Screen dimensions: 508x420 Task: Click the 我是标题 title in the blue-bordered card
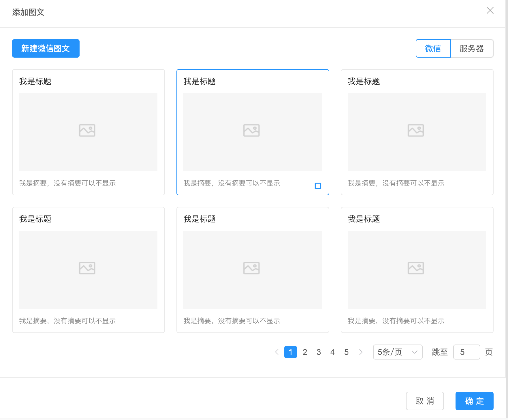pos(200,82)
